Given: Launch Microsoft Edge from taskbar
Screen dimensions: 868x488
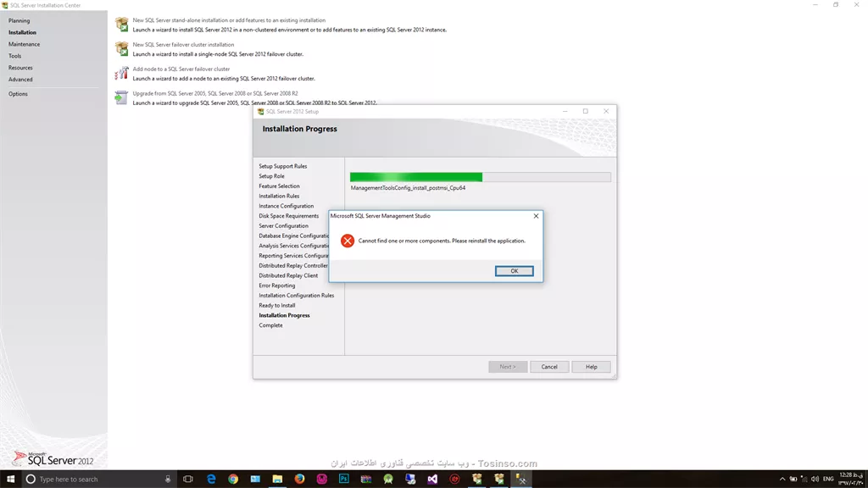Looking at the screenshot, I should pyautogui.click(x=211, y=480).
